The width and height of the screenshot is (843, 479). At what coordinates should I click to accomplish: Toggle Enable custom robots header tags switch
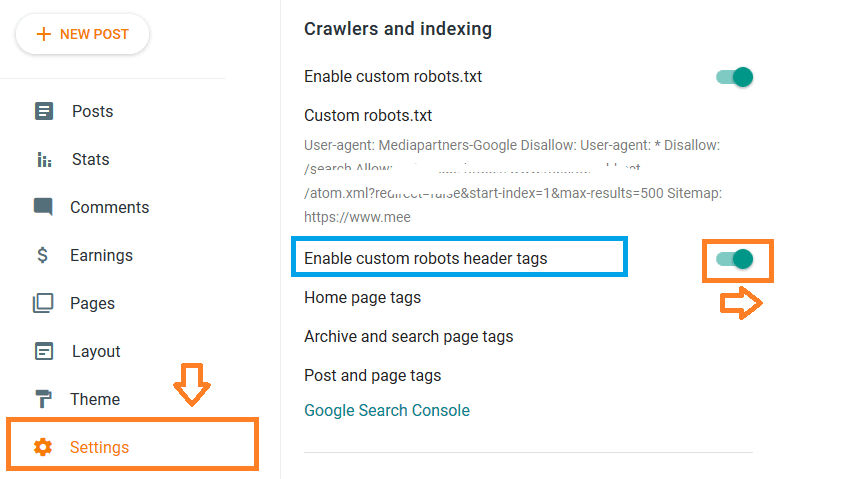tap(734, 259)
